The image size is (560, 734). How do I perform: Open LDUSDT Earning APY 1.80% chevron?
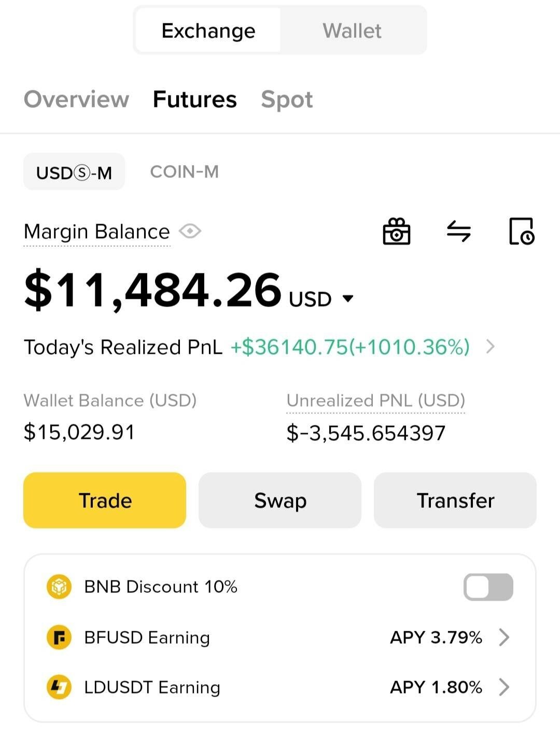pyautogui.click(x=504, y=687)
